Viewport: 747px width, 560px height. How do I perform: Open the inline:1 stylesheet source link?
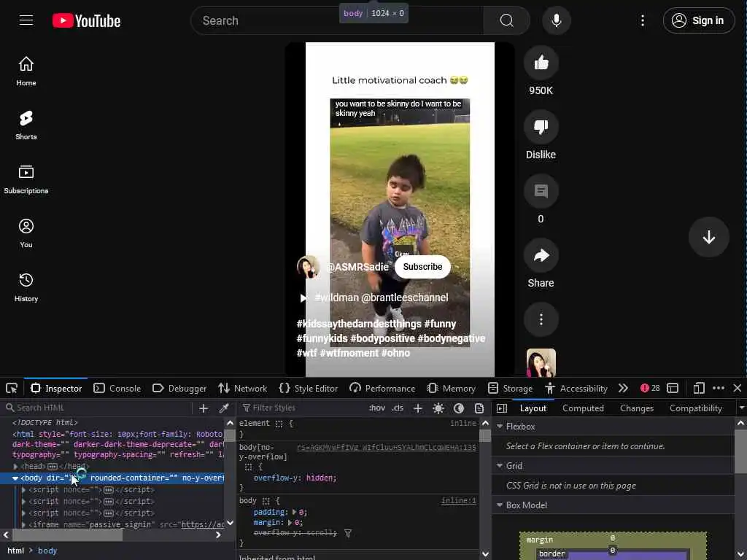coord(458,500)
